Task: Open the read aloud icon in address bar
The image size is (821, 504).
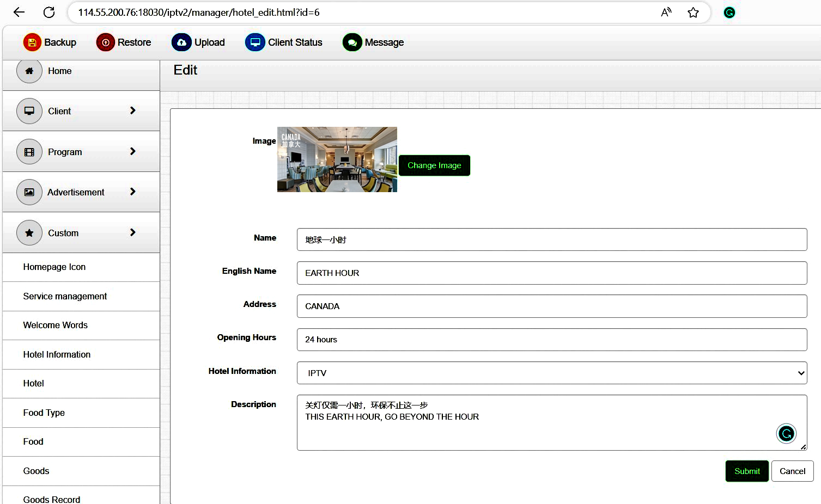Action: click(666, 12)
